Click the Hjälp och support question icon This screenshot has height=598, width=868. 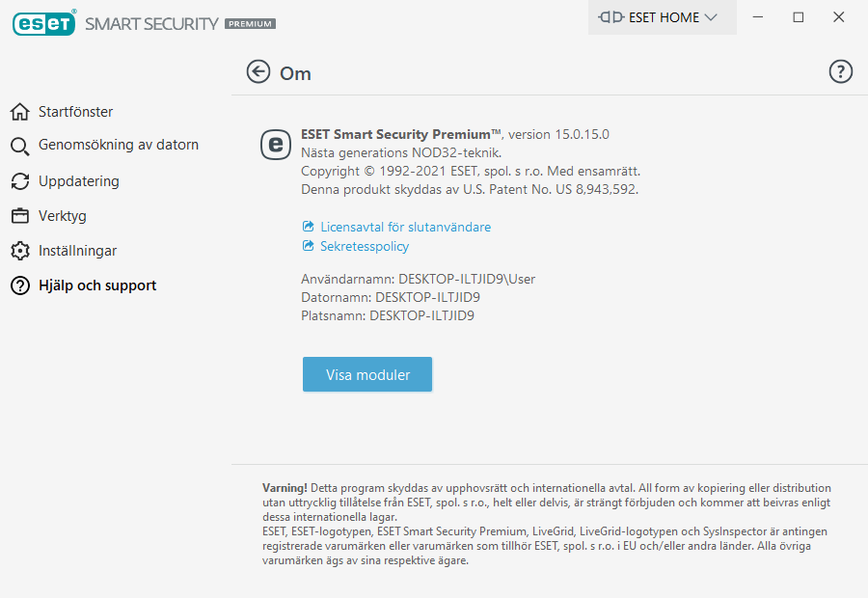20,285
